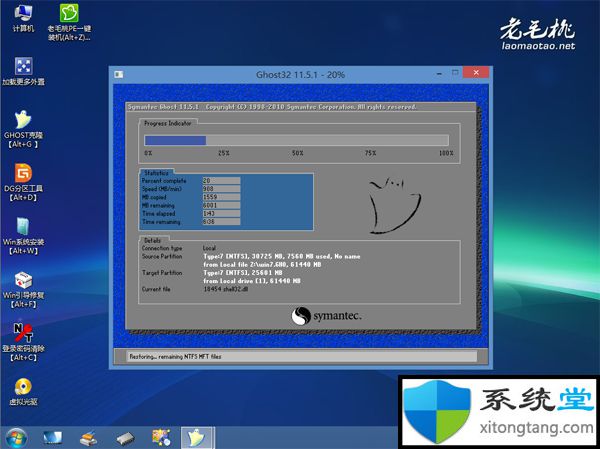Launch GHOST克隆 Alt+G desktop icon
The height and width of the screenshot is (449, 600).
23,129
